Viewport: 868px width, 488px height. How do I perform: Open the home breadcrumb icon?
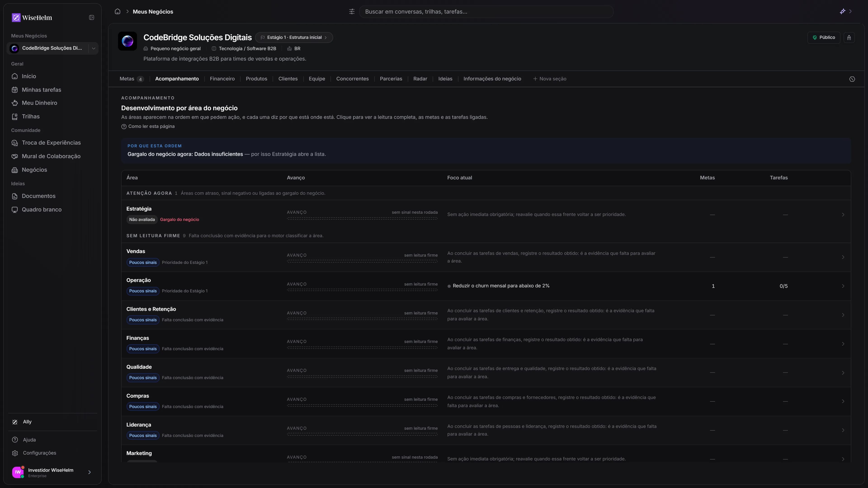pos(118,12)
